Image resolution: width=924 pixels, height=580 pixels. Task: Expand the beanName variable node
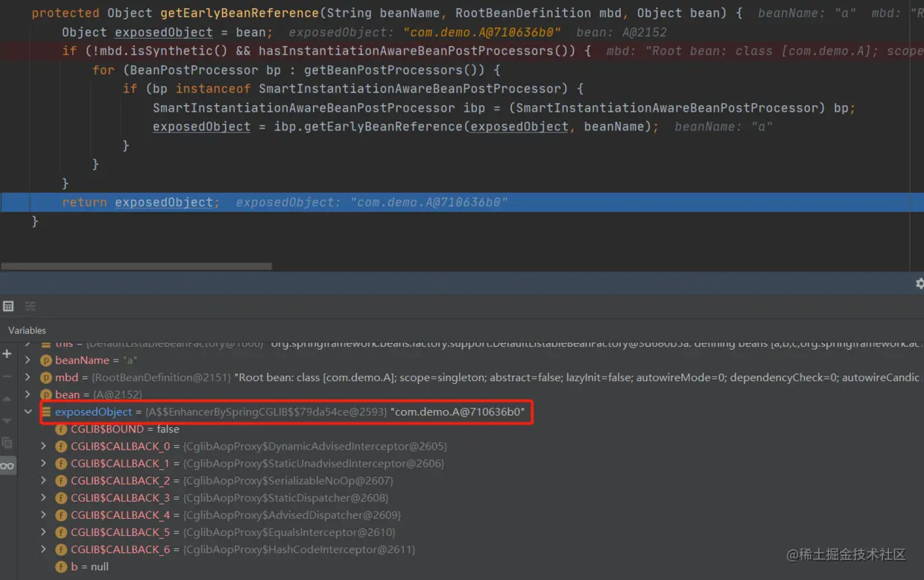(x=28, y=360)
